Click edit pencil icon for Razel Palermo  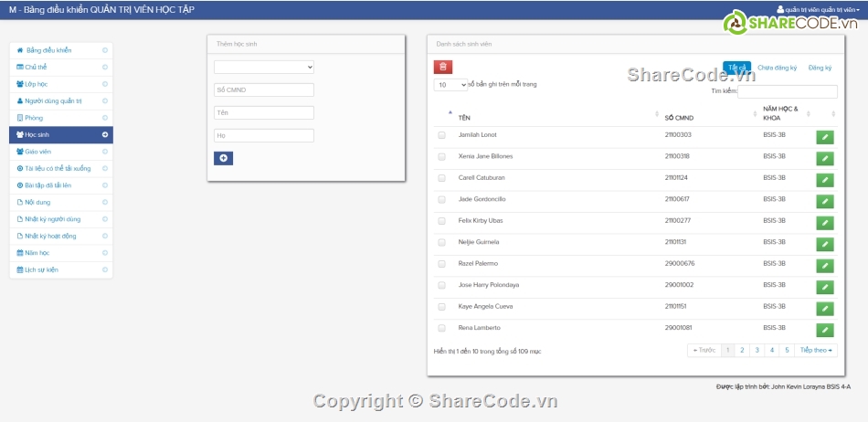824,266
